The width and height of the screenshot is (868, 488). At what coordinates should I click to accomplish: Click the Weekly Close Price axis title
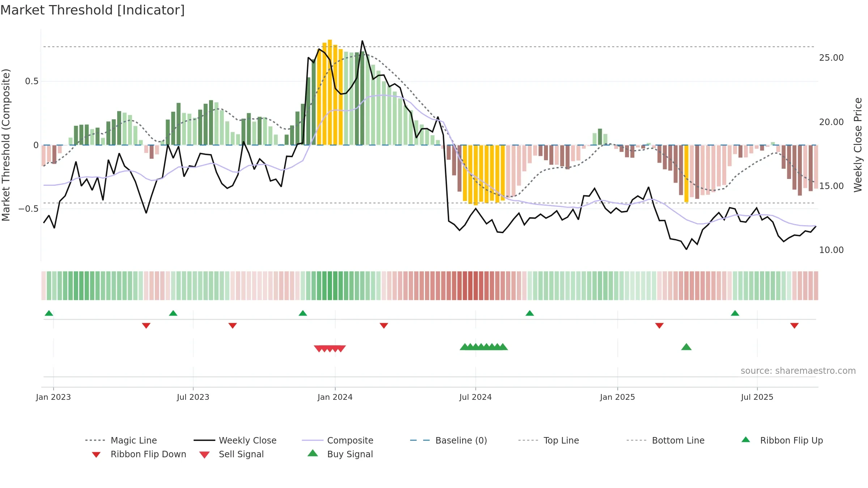(x=858, y=145)
